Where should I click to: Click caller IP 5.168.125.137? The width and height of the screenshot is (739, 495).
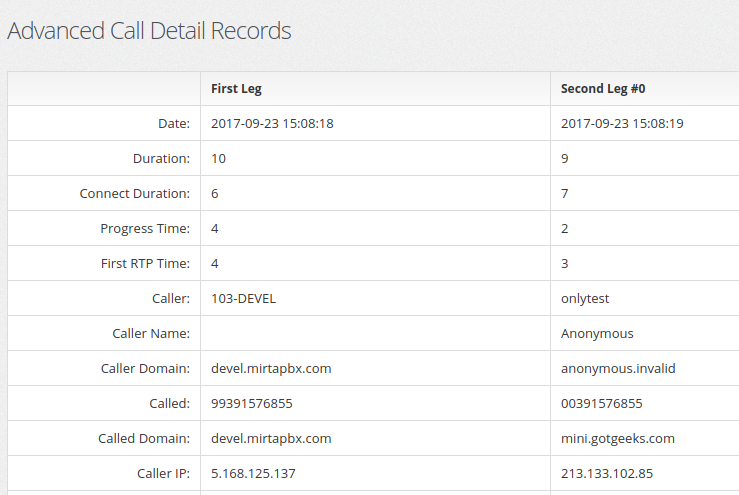(x=253, y=474)
